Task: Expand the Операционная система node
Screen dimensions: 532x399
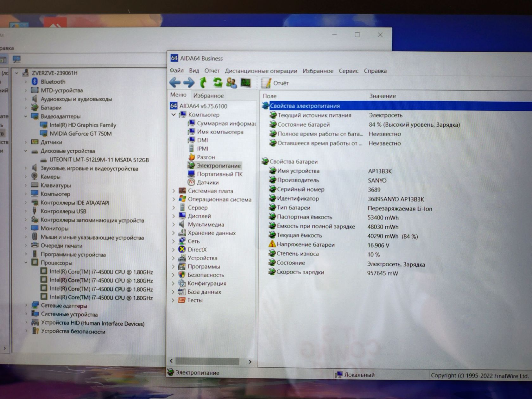Action: pyautogui.click(x=174, y=199)
